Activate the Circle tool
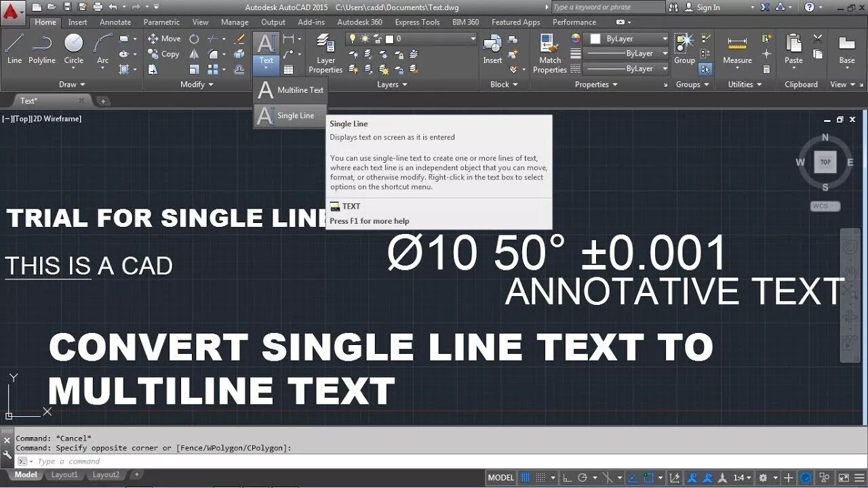 pos(74,49)
